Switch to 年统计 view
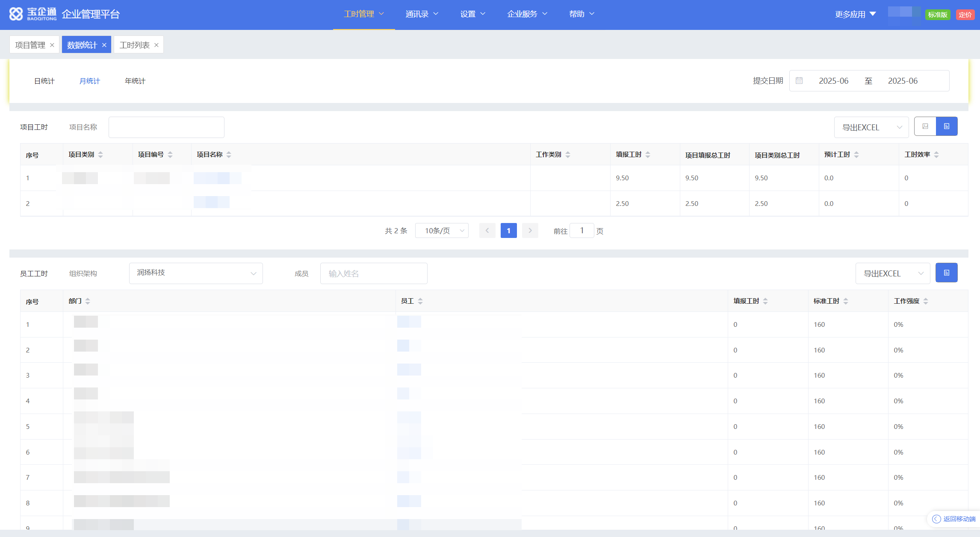This screenshot has width=980, height=537. (135, 81)
